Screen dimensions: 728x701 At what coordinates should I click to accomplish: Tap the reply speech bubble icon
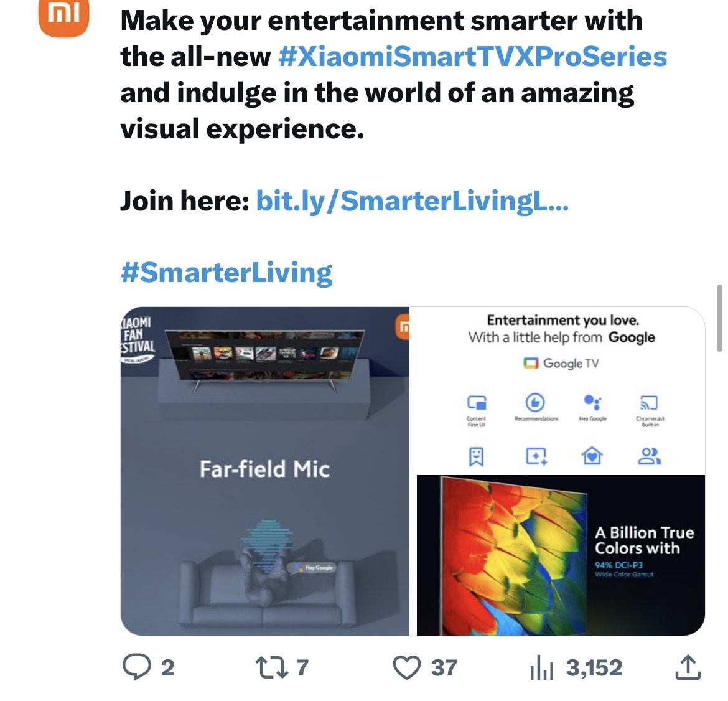pyautogui.click(x=135, y=667)
